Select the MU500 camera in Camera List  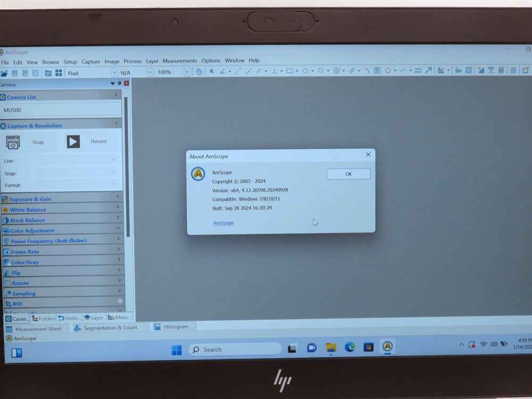(61, 110)
